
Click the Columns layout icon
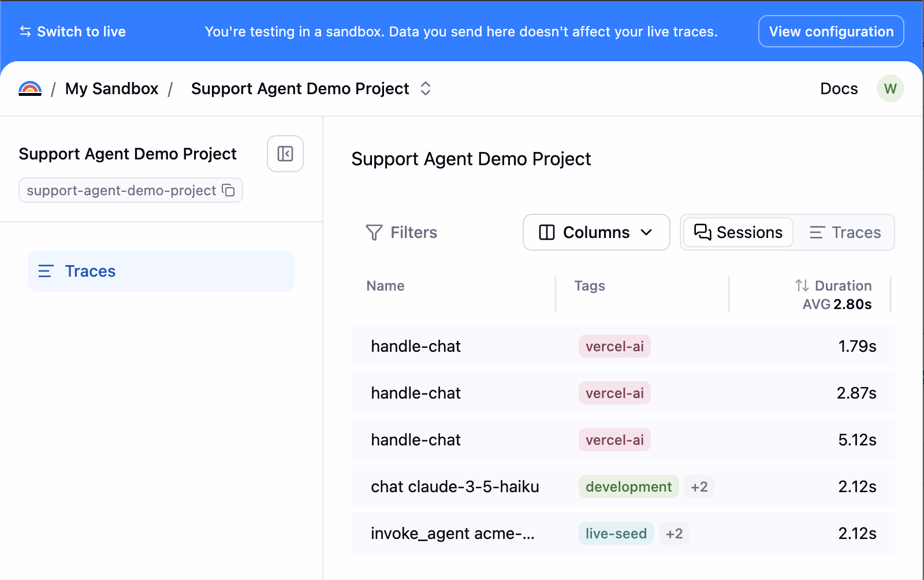547,232
